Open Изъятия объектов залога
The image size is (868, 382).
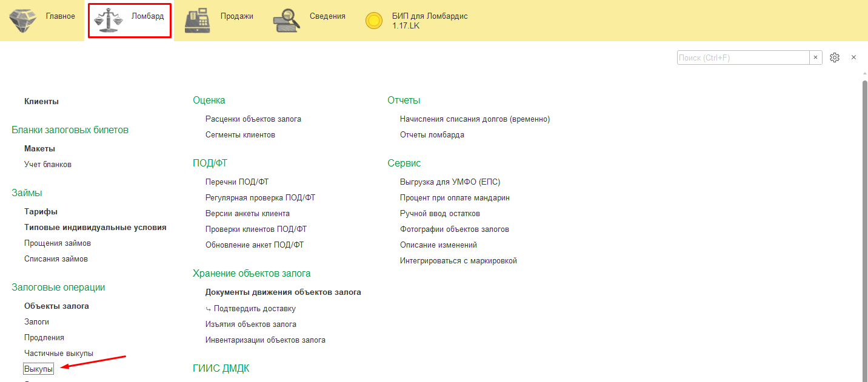(x=251, y=324)
